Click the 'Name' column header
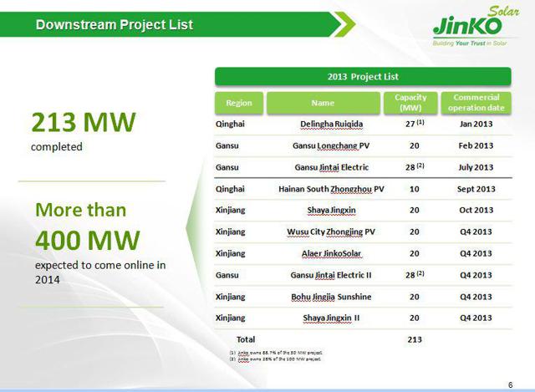The height and width of the screenshot is (392, 535). tap(323, 103)
